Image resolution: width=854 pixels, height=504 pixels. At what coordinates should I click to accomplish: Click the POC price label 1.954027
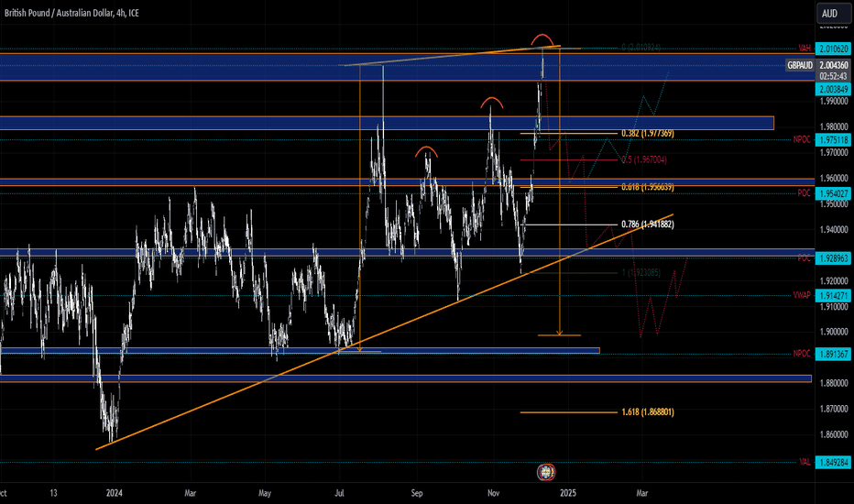(833, 193)
